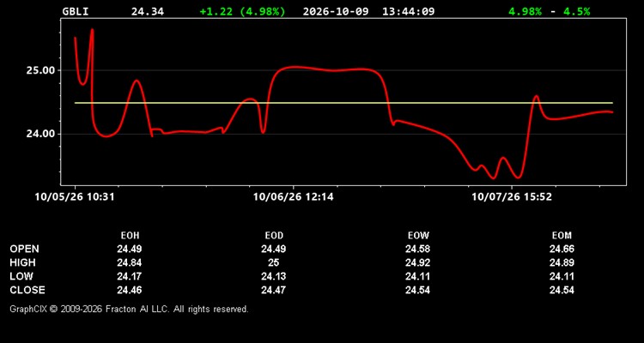Click the EOD low value 24.13
This screenshot has height=343, width=644.
click(274, 276)
